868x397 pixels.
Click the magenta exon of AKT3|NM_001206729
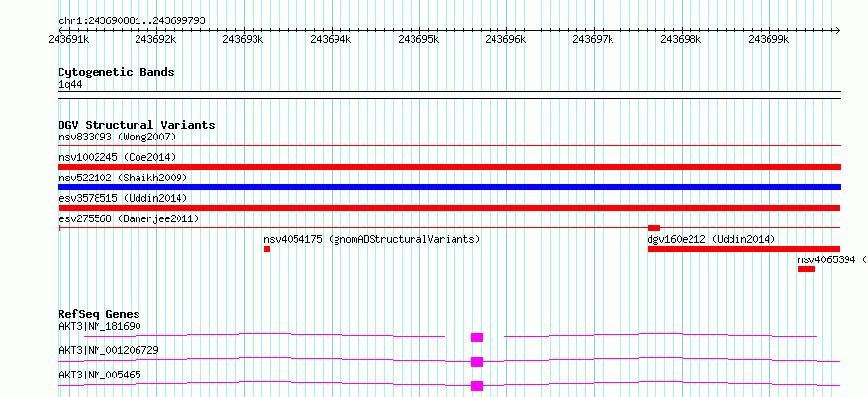point(477,362)
